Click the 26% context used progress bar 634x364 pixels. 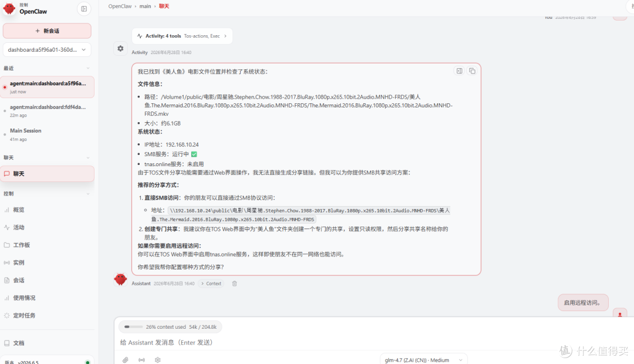click(x=133, y=327)
